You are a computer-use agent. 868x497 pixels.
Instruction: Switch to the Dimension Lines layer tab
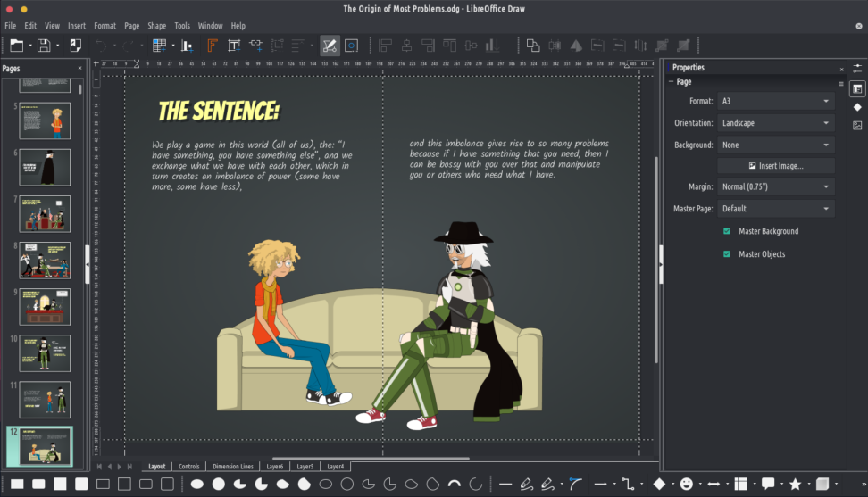(232, 467)
